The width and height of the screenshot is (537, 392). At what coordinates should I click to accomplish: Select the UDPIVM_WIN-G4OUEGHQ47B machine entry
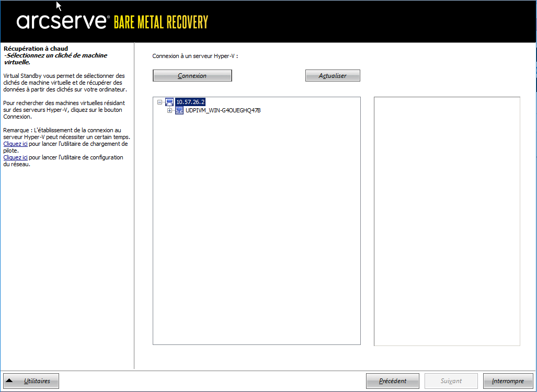[223, 110]
